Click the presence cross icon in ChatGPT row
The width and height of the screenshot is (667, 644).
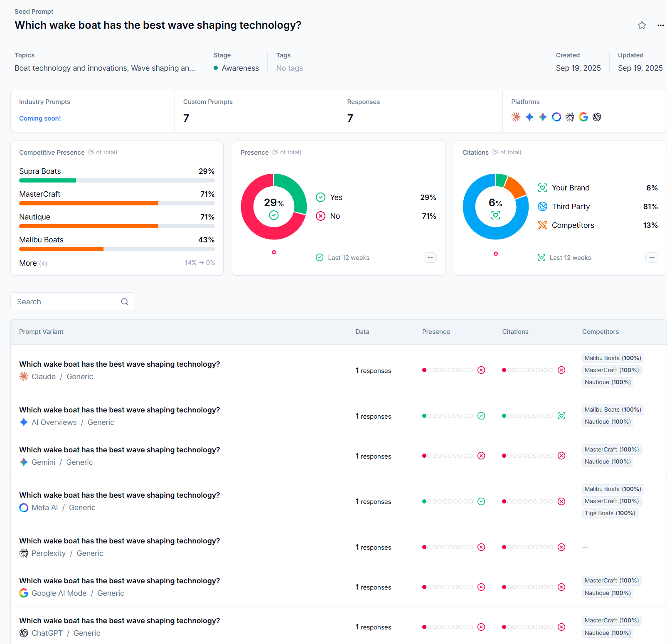(x=481, y=627)
